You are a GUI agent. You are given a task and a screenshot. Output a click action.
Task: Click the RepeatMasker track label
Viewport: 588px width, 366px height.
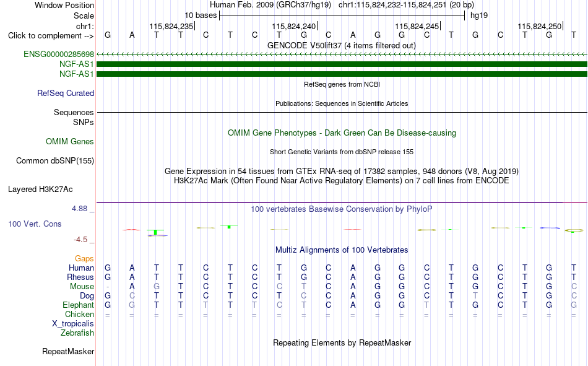68,351
